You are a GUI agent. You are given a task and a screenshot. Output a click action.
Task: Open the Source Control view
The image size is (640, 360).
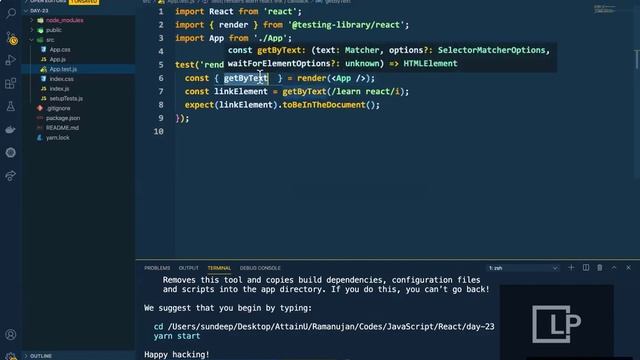11,38
